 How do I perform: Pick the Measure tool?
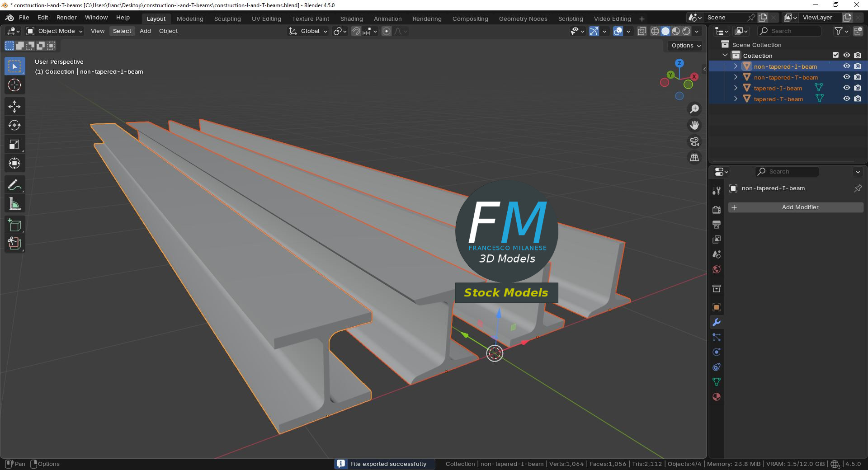pyautogui.click(x=14, y=204)
